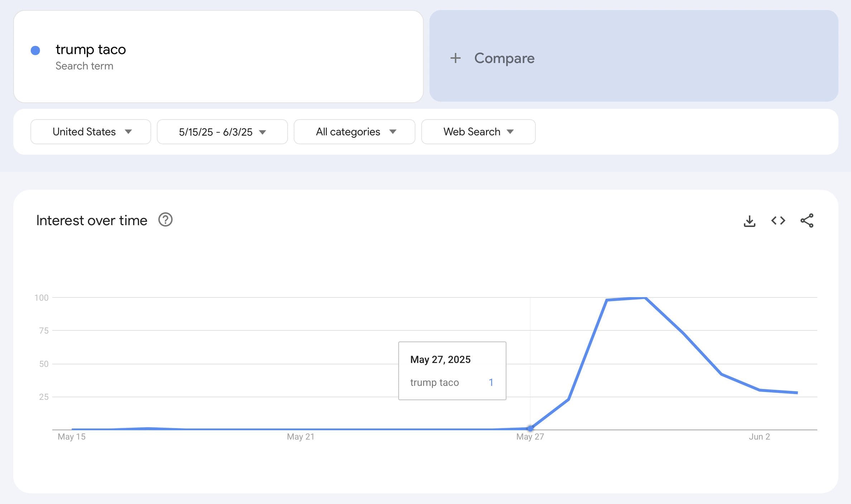Image resolution: width=851 pixels, height=504 pixels.
Task: Click the Interest over time heading
Action: coord(92,220)
